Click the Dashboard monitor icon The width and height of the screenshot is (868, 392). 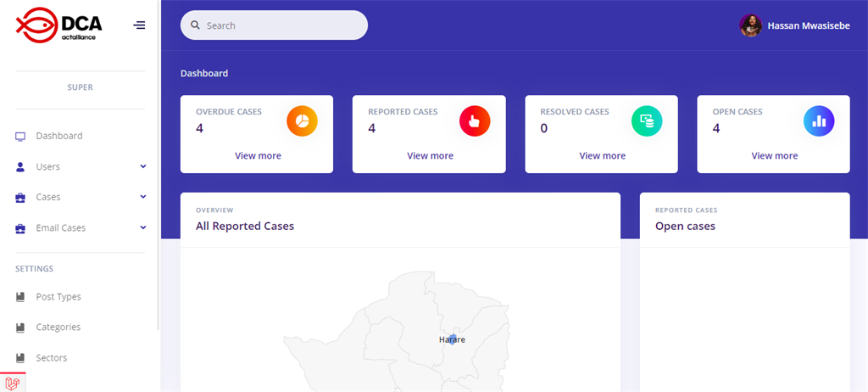(x=20, y=137)
